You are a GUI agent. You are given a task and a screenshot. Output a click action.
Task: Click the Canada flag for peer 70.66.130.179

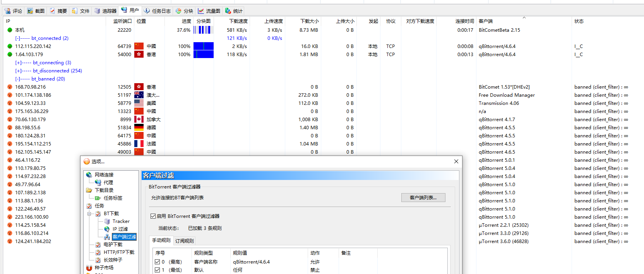[x=139, y=119]
